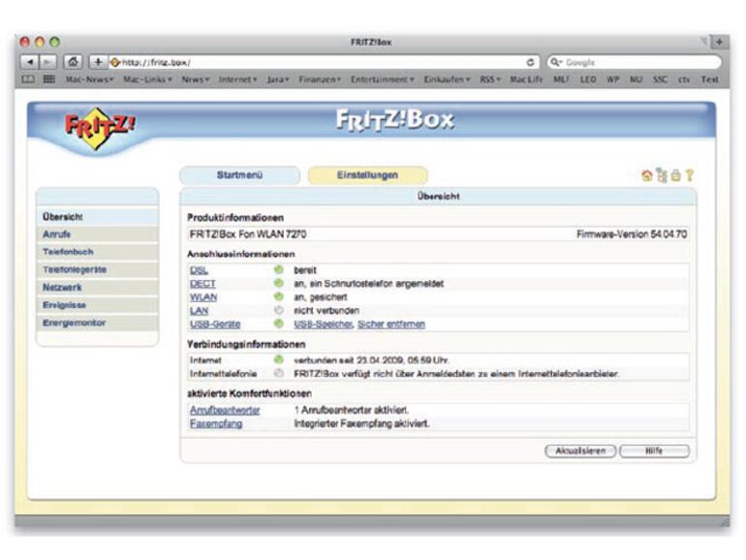Screen dimensions: 746x560
Task: Click the Firmware-Version 54.04.70 text
Action: [632, 234]
